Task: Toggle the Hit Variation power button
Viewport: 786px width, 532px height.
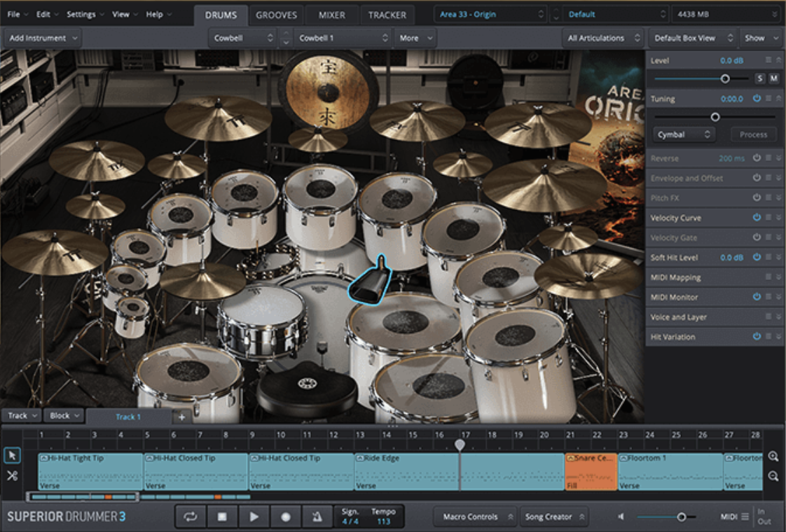Action: pyautogui.click(x=757, y=337)
